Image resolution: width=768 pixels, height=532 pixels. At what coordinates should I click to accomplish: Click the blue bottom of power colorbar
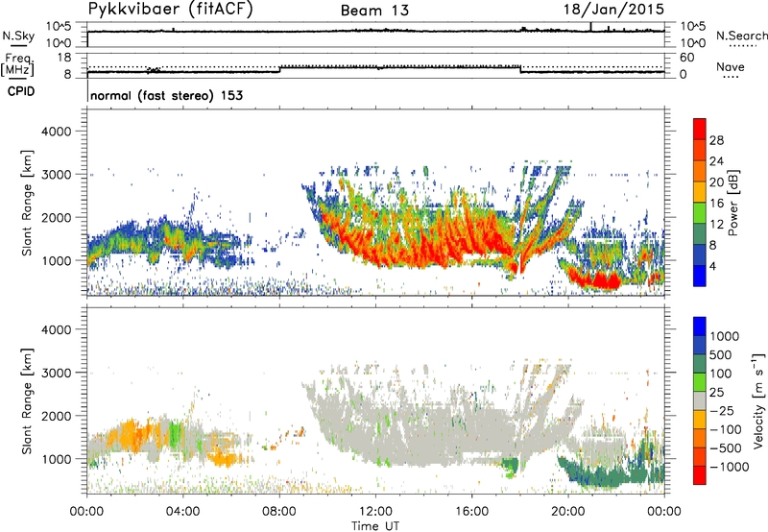700,276
